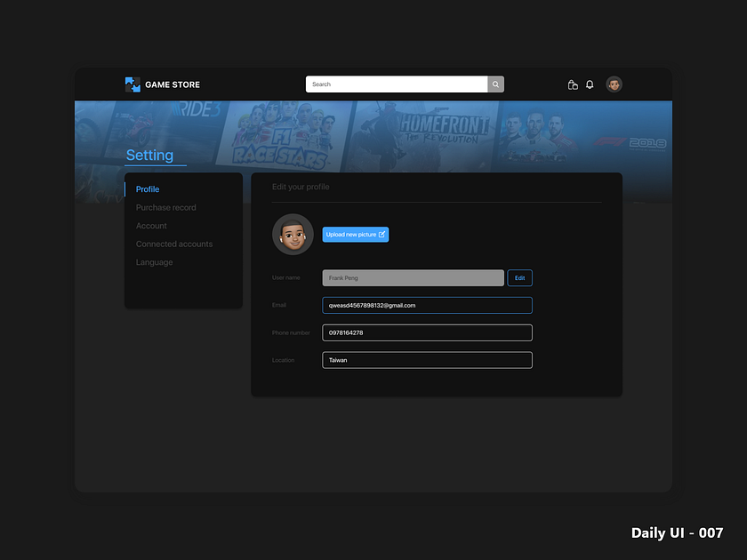This screenshot has height=560, width=747.
Task: Click the circular profile picture avatar
Action: pos(293,234)
